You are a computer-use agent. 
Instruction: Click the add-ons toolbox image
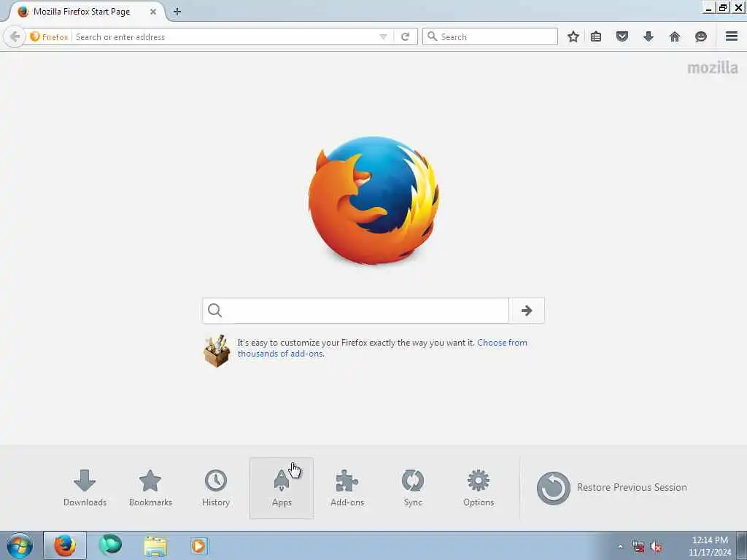click(217, 351)
